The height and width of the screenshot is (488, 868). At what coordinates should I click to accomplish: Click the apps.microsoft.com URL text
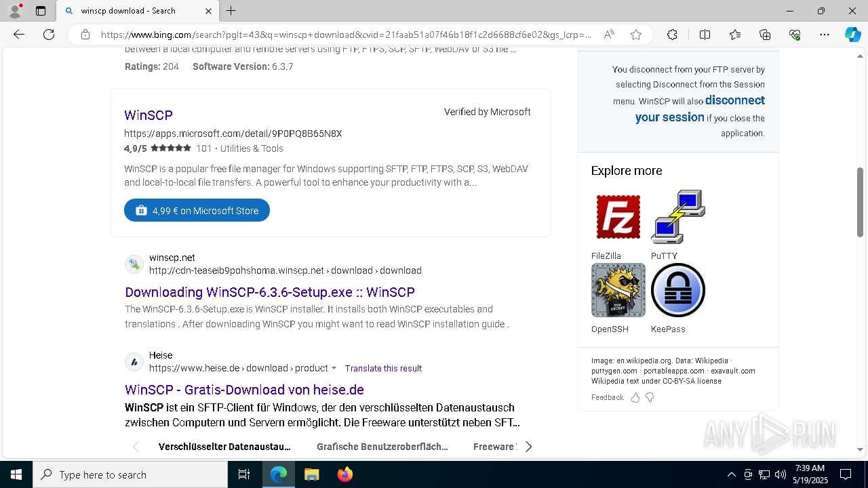click(x=233, y=134)
